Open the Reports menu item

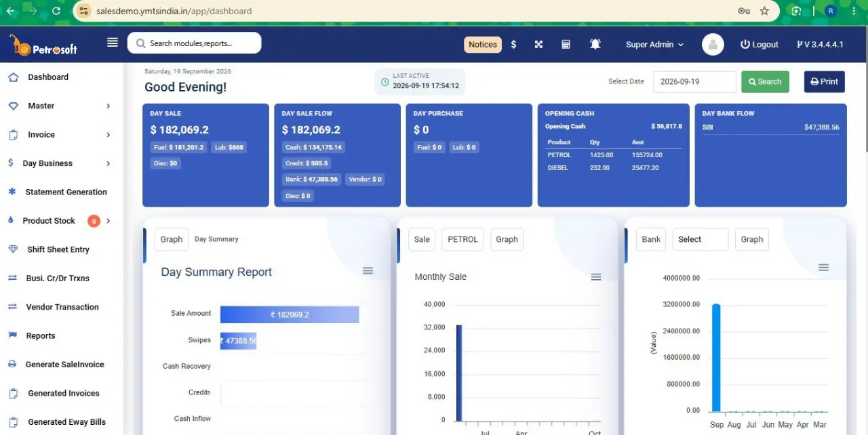(x=41, y=336)
